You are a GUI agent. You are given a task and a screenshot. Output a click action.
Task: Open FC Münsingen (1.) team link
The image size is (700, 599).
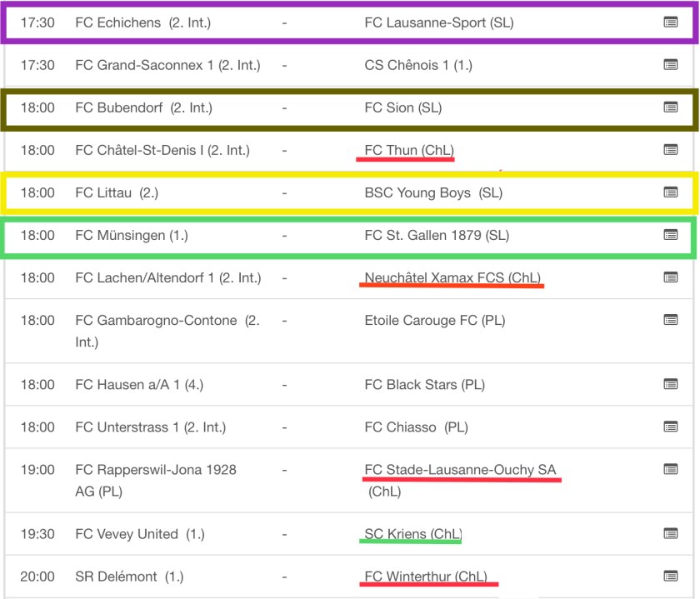(131, 235)
